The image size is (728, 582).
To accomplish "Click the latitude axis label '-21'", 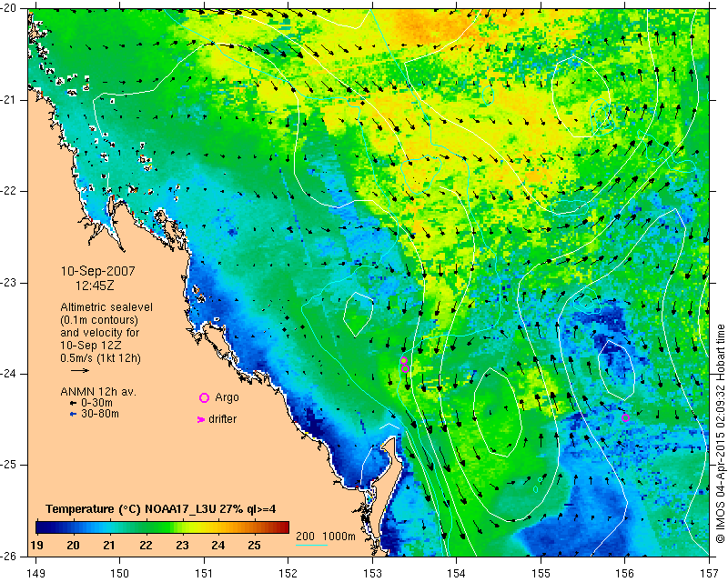I will [9, 100].
